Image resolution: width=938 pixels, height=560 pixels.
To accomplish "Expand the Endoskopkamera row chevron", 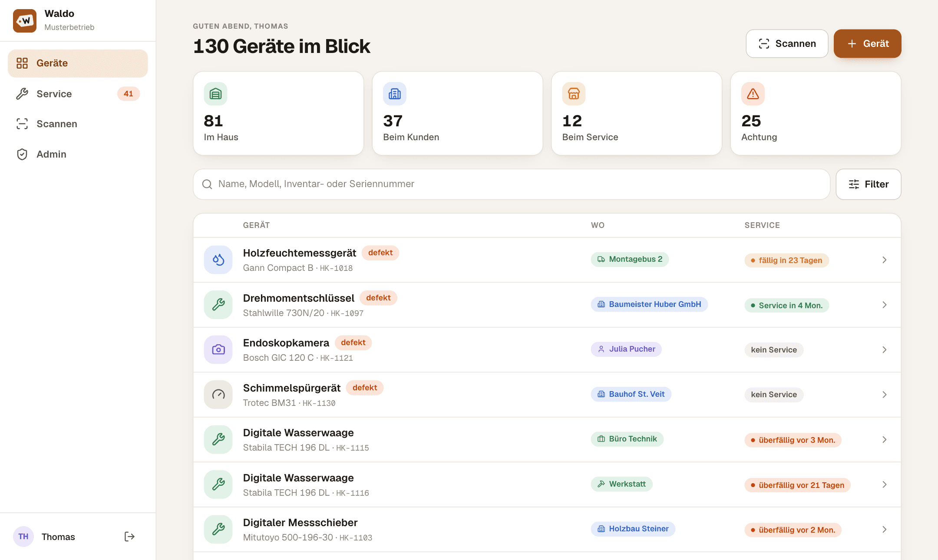I will 884,349.
